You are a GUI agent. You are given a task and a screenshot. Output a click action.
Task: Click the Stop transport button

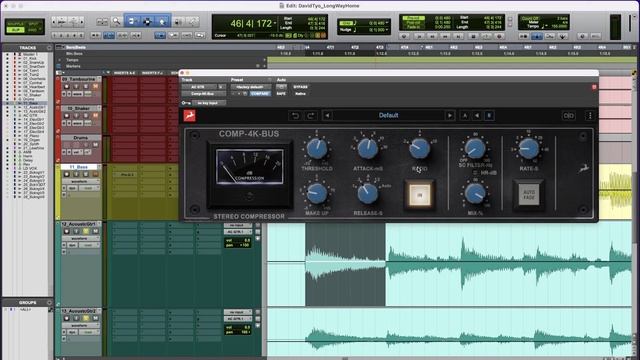(x=473, y=36)
